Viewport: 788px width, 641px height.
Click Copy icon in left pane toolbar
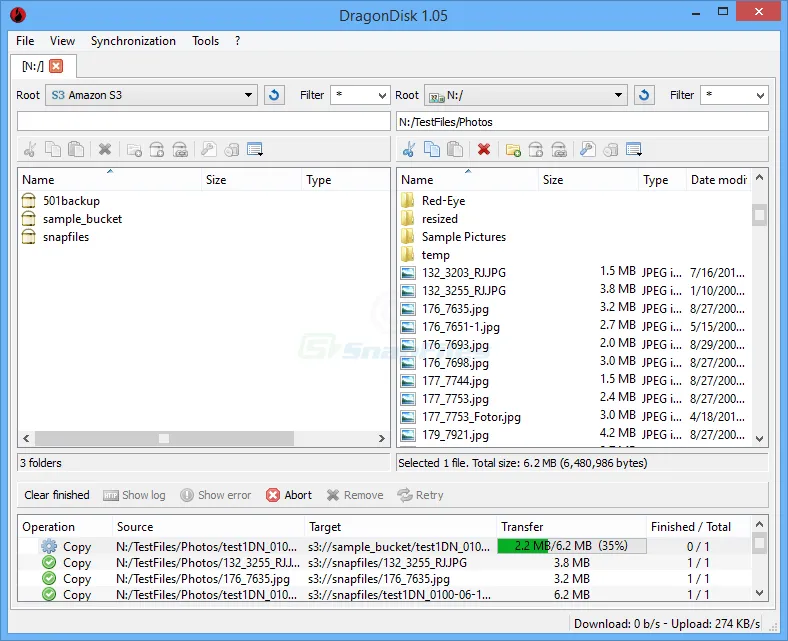tap(53, 149)
